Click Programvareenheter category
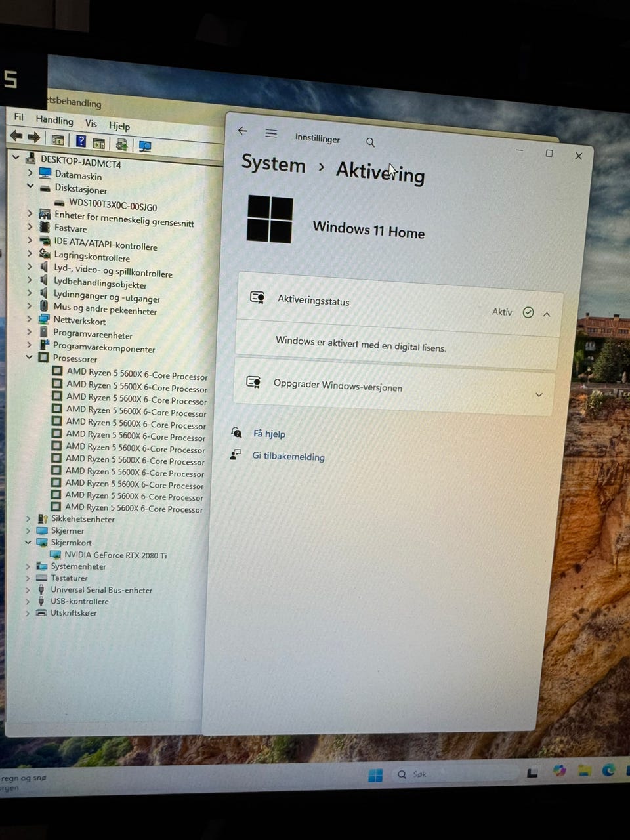The image size is (630, 840). (93, 334)
